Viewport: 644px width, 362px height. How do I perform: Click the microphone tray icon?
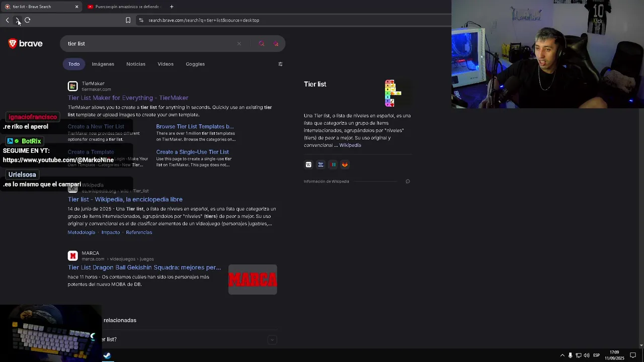[570, 355]
